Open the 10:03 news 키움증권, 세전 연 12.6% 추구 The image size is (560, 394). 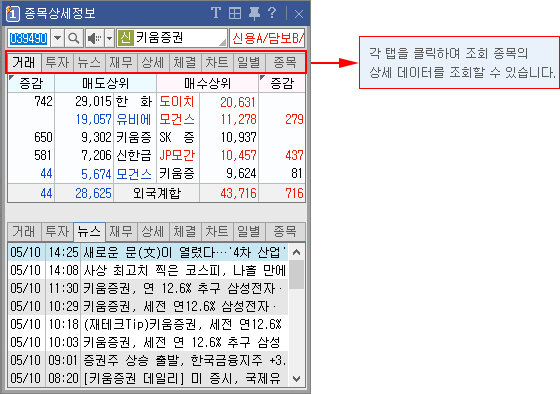pos(148,342)
